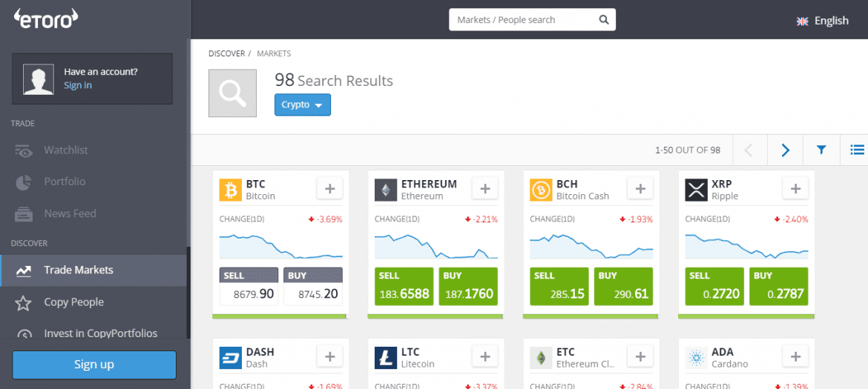Click the BTC BUY 8745.20 button
The height and width of the screenshot is (389, 868).
(313, 286)
